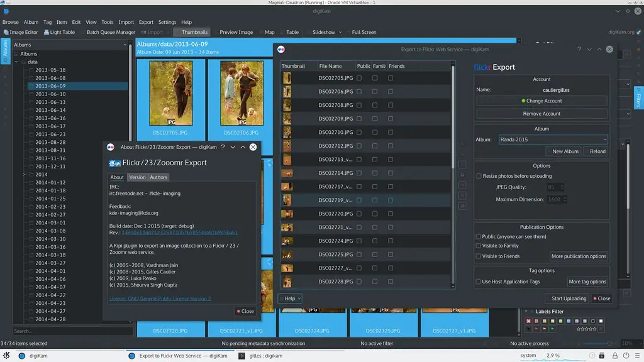Expand the 2014 folder in Albums tree
Screen dimensions: 644x362
click(23, 174)
